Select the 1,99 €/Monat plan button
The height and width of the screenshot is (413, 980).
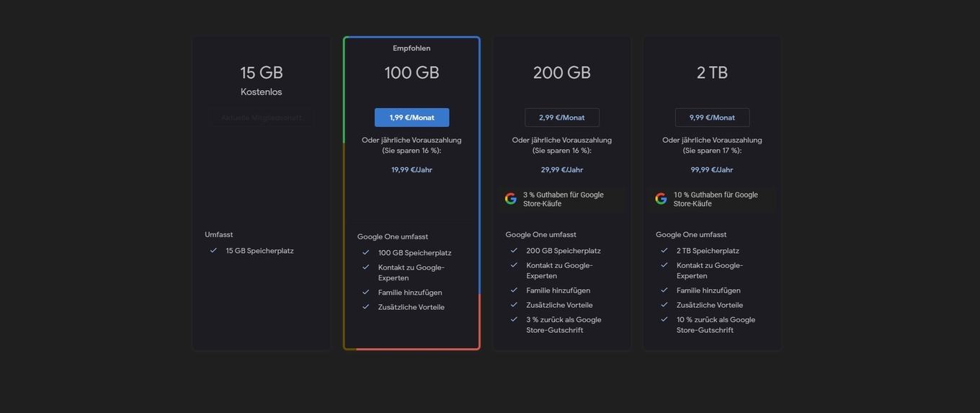(411, 117)
